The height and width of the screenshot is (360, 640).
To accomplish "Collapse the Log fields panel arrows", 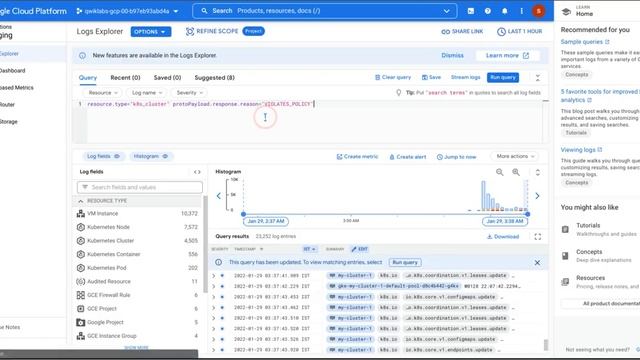I will coord(197,172).
